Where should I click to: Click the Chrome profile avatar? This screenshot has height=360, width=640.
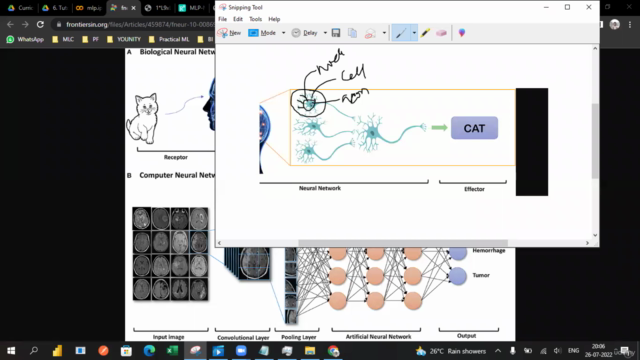pos(615,24)
